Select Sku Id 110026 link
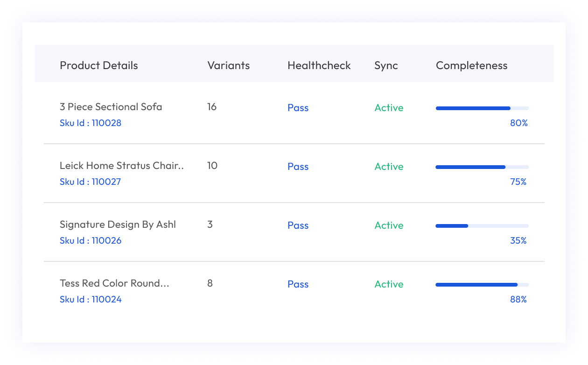This screenshot has width=588, height=365. point(91,240)
